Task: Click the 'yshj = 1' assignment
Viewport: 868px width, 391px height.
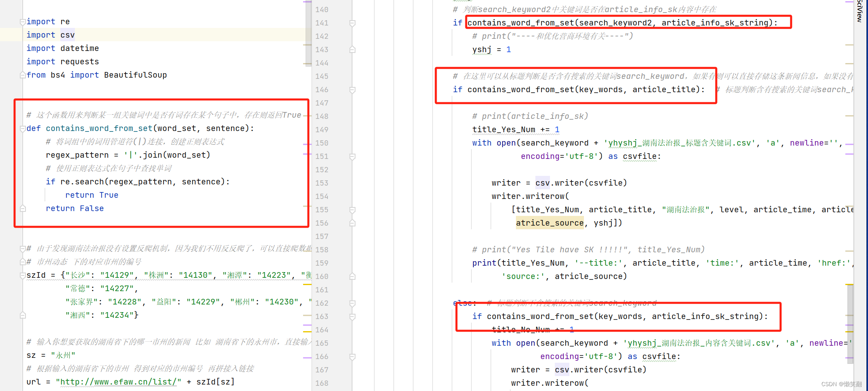Action: click(x=492, y=50)
